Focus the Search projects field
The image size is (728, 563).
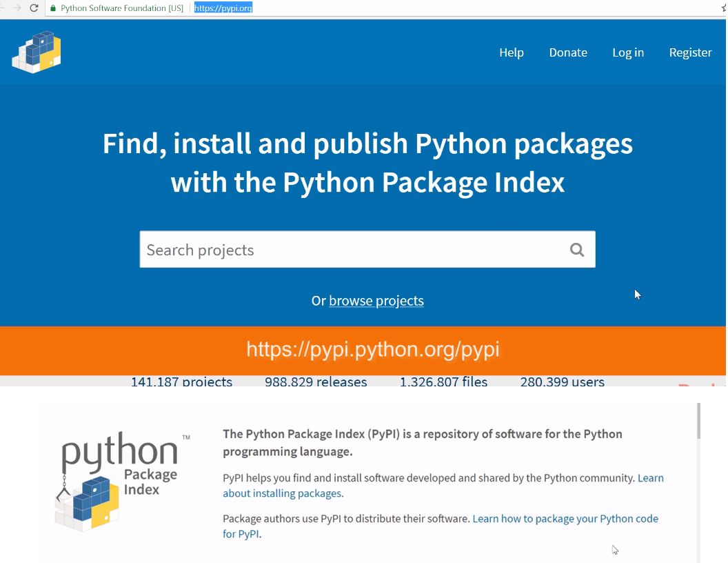(367, 250)
